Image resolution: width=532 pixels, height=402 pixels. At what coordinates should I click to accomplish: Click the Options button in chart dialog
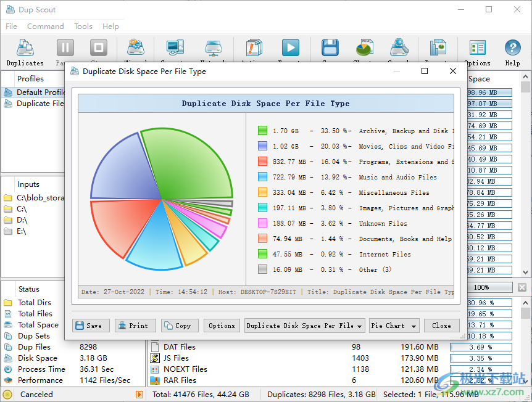point(222,326)
